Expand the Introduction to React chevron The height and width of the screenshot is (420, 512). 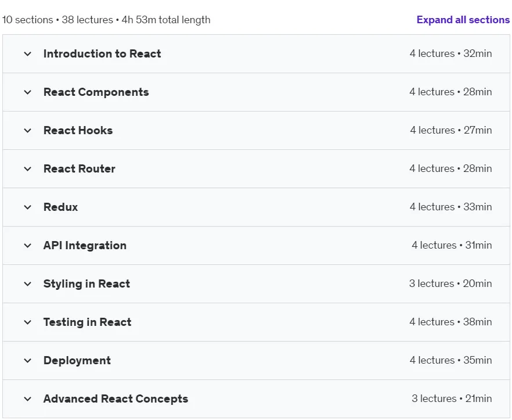(28, 54)
